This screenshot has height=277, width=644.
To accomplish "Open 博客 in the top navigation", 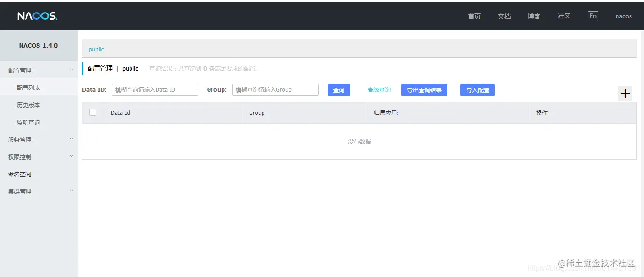I will (534, 16).
